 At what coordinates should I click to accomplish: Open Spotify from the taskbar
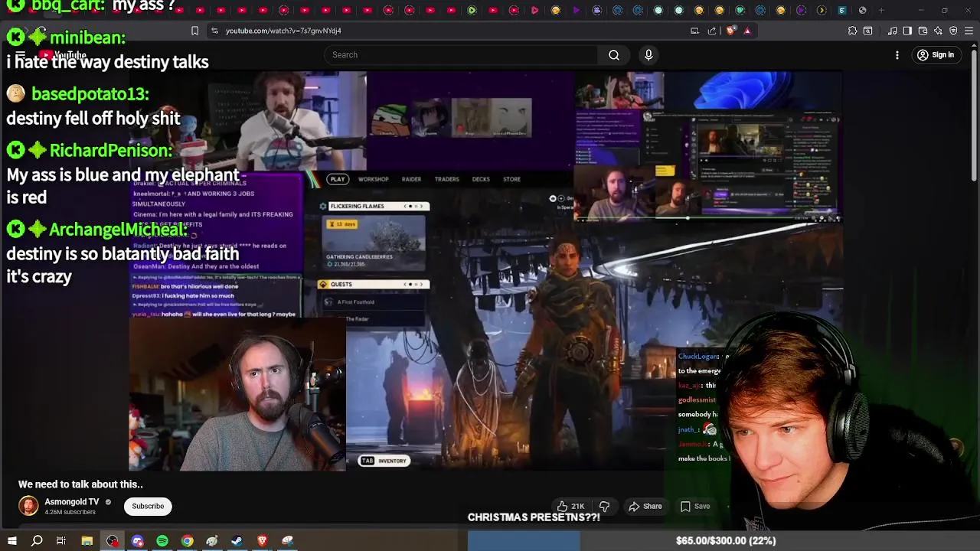point(162,541)
